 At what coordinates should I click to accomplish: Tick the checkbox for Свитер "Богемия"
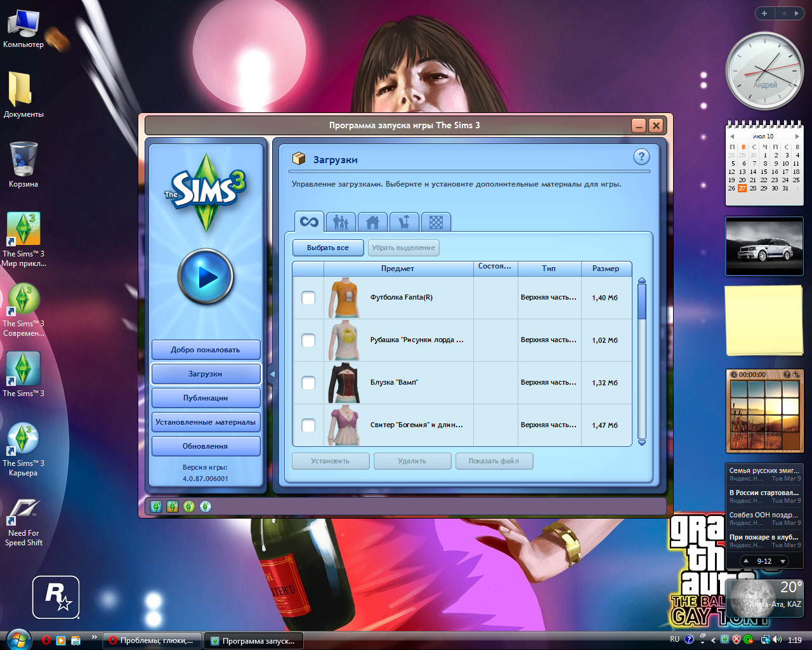click(x=308, y=425)
